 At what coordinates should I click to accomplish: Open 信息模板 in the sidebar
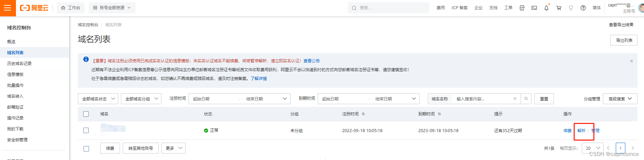(x=15, y=74)
